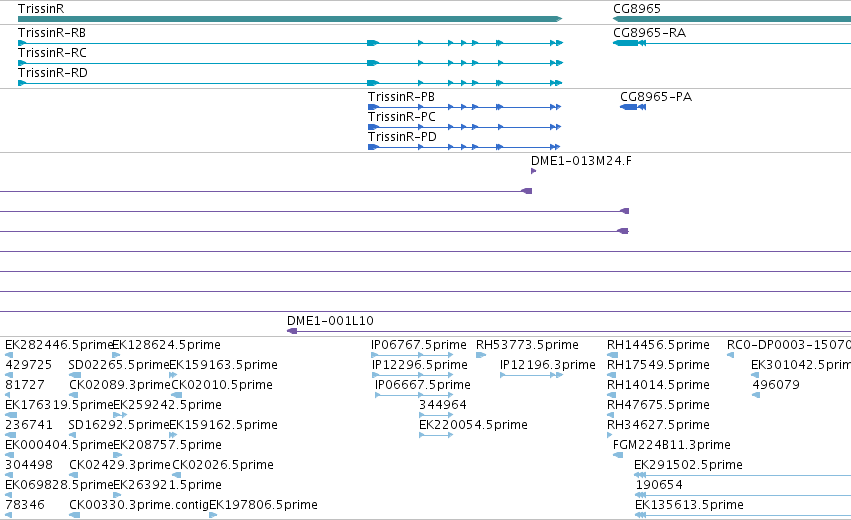
Task: Select the DME1-013M24.F marker arrow
Action: (x=534, y=171)
